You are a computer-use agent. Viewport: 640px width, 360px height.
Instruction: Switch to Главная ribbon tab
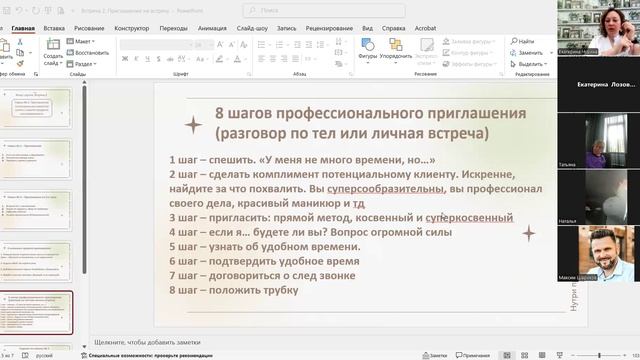tap(23, 28)
